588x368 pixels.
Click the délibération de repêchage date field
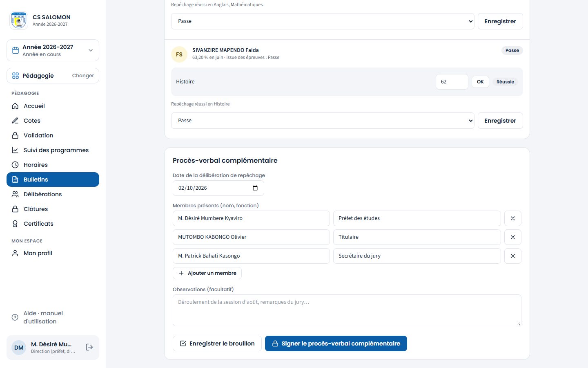pos(218,188)
